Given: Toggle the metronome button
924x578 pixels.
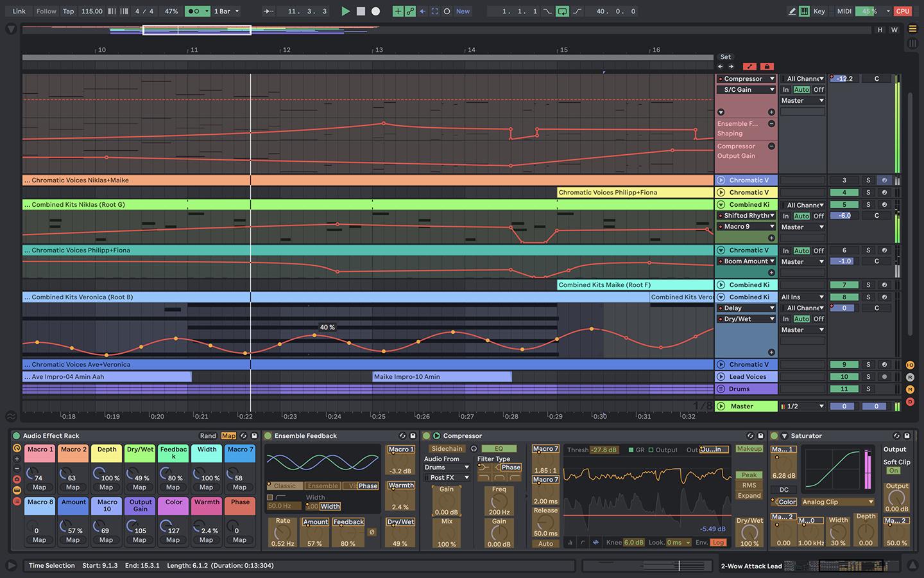Looking at the screenshot, I should tap(193, 11).
